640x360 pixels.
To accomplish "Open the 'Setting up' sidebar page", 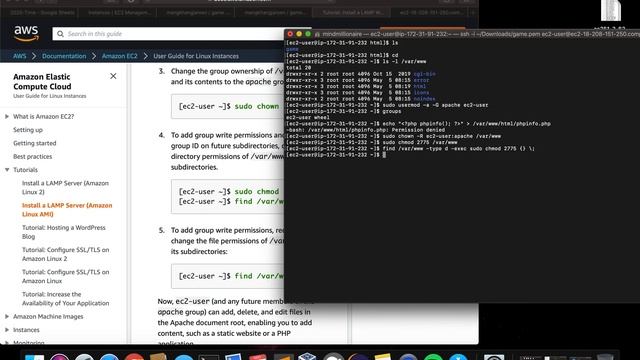I will coord(28,130).
